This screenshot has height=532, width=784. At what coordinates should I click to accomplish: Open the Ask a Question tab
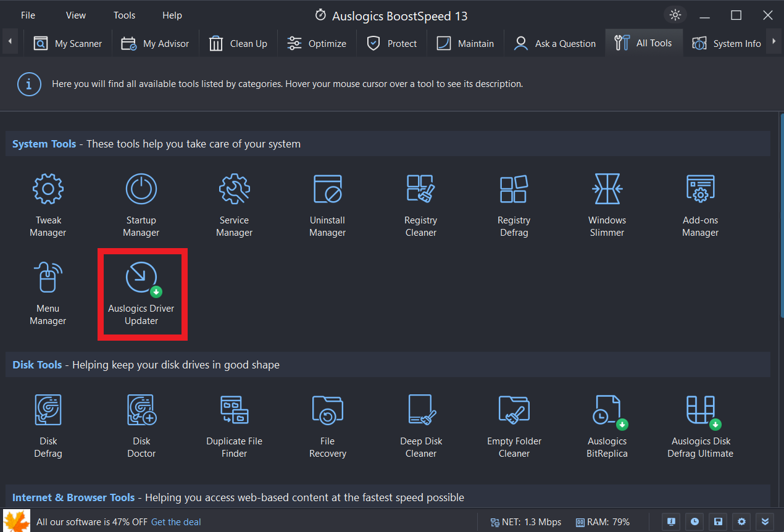coord(555,43)
